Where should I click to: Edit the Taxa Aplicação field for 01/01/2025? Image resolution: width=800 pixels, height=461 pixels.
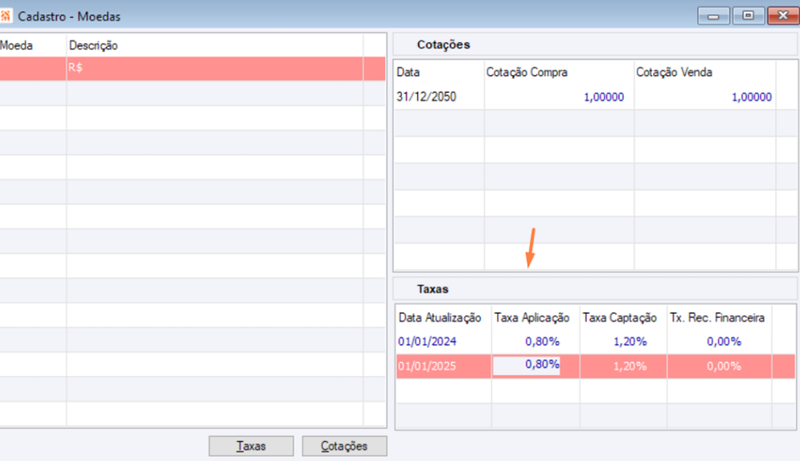pyautogui.click(x=527, y=366)
